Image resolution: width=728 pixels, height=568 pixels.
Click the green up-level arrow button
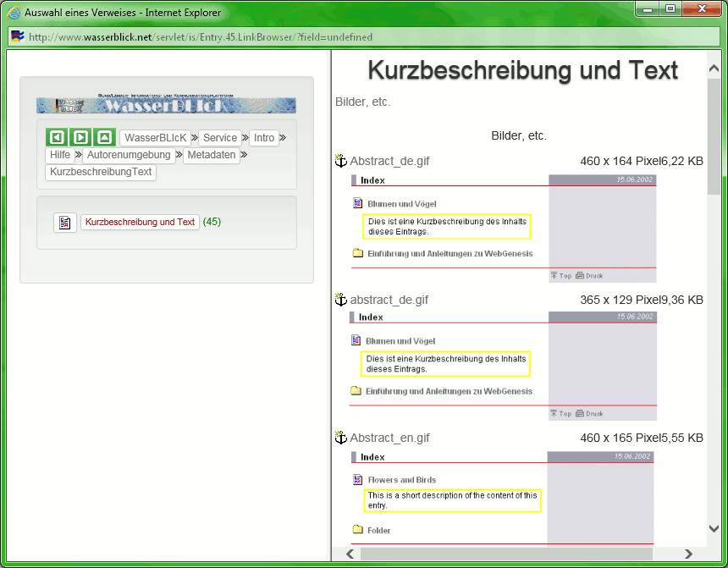coord(104,137)
